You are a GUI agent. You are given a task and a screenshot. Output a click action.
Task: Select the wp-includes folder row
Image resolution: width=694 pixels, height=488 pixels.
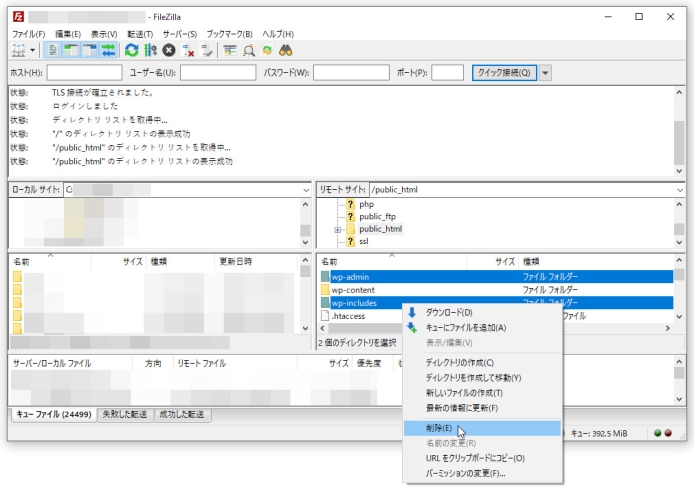click(497, 303)
